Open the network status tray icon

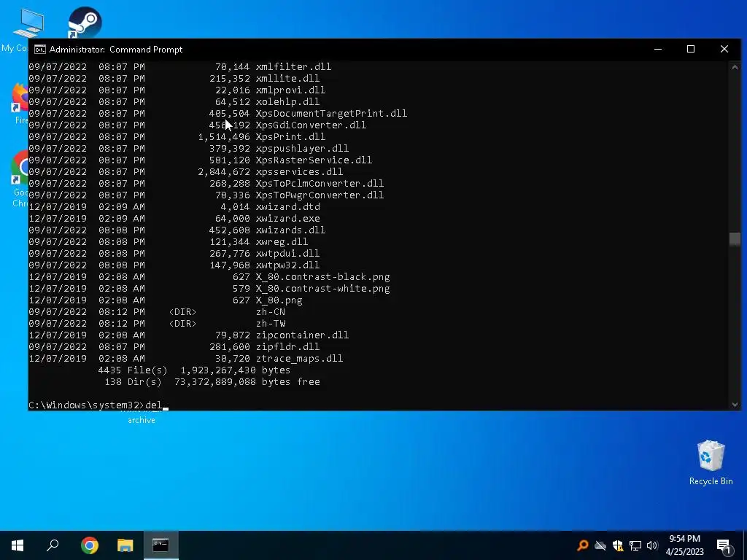(635, 545)
